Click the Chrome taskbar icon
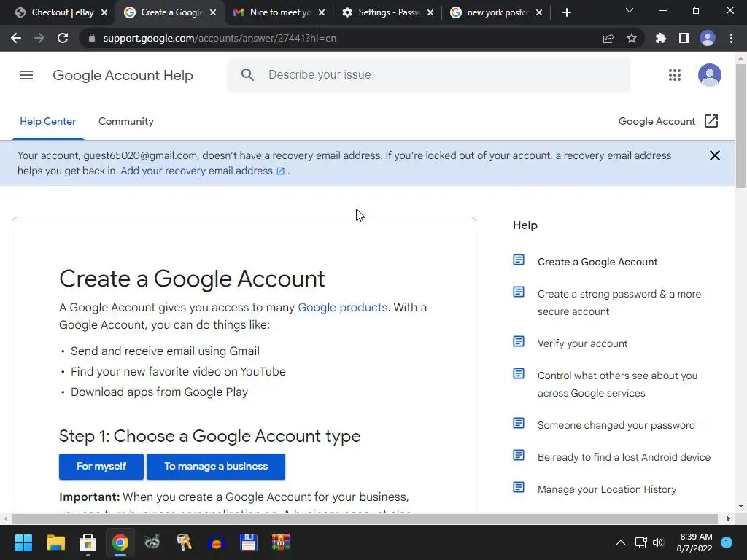Screen dimensions: 747x560 (120, 542)
